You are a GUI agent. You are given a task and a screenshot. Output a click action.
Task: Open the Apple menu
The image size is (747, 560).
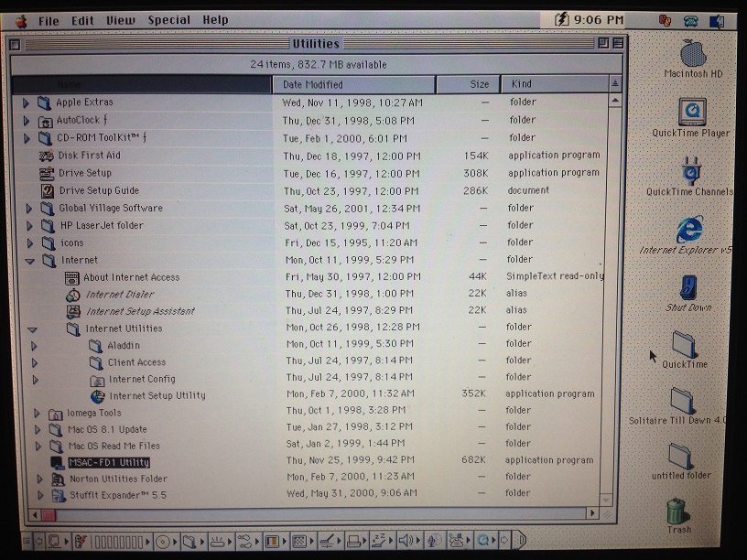20,21
